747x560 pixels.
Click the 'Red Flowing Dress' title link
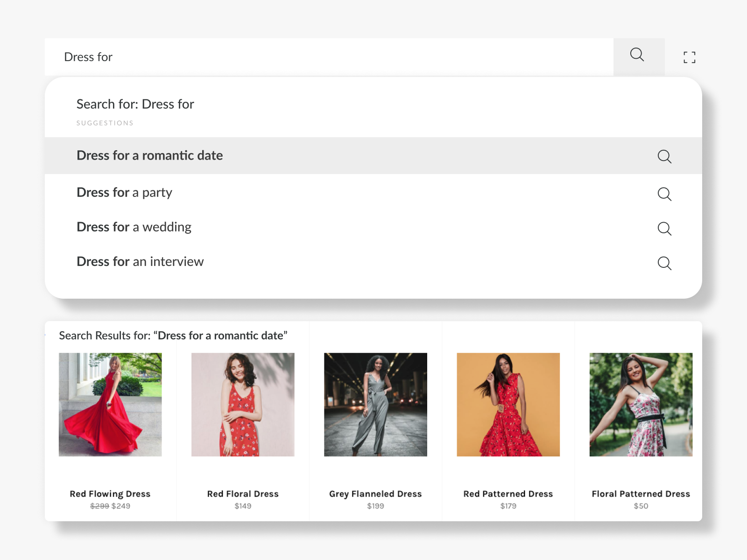110,494
